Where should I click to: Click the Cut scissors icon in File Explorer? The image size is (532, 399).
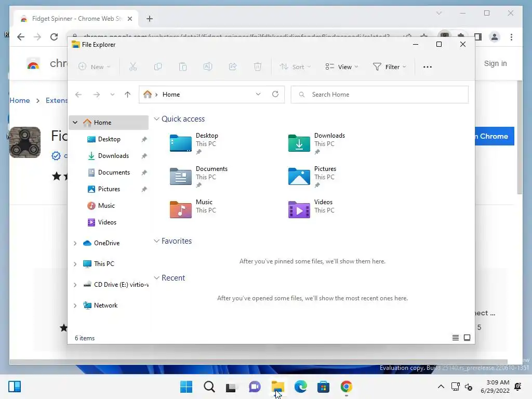[x=132, y=67]
